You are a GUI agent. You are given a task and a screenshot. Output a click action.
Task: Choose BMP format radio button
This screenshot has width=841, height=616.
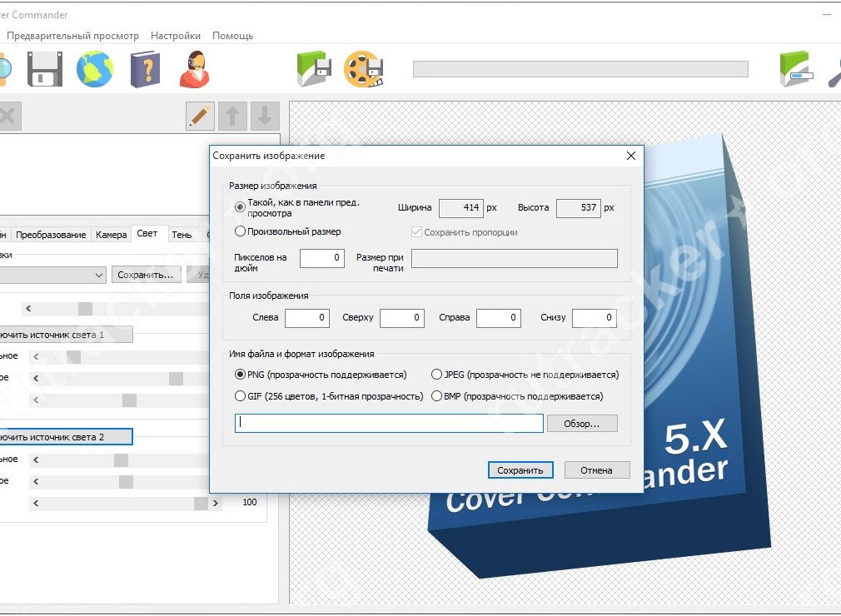coord(436,396)
